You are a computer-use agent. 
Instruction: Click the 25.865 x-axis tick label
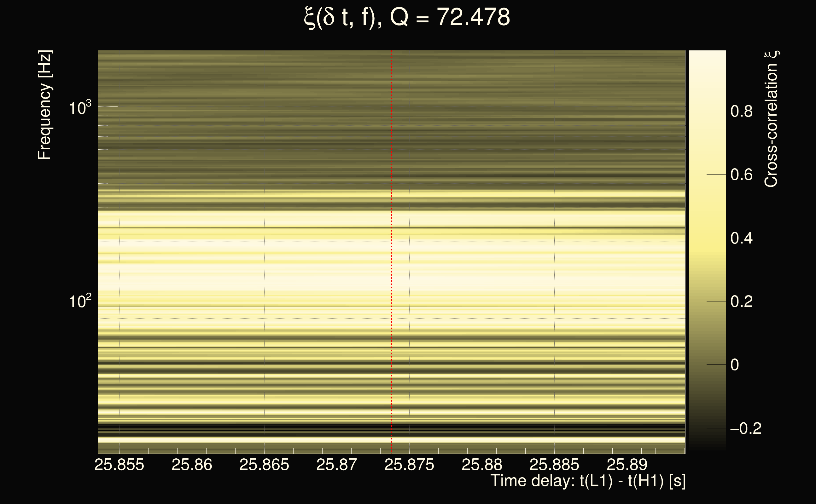(264, 465)
